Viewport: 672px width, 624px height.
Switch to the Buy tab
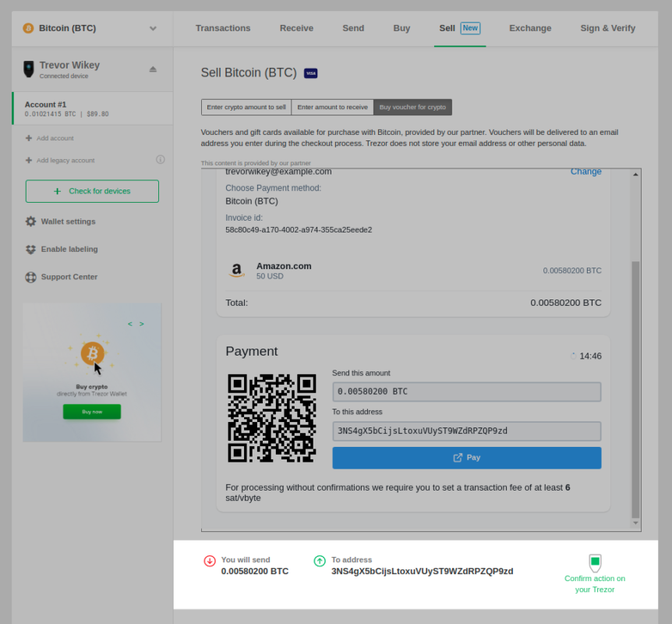pos(401,28)
